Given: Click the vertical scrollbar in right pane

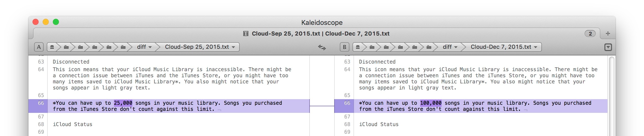Looking at the screenshot, I should click(612, 97).
